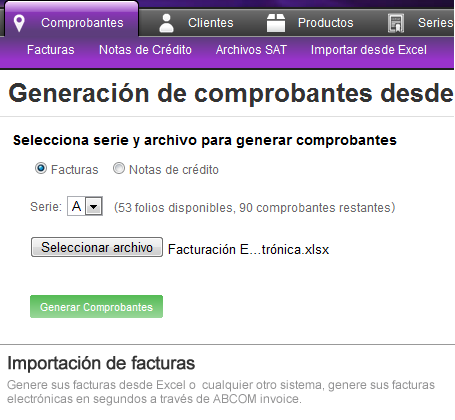Open Notas de Crédito submenu item
The height and width of the screenshot is (420, 455).
point(145,50)
